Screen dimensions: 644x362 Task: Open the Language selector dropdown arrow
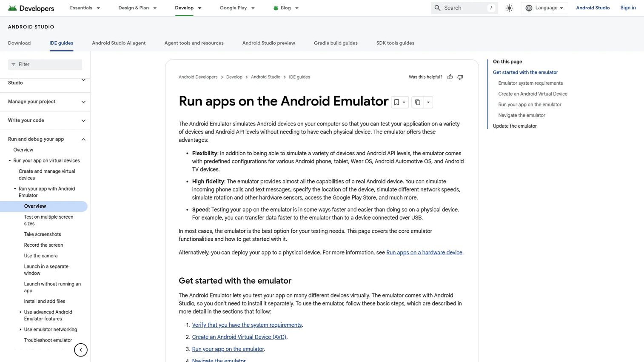[x=561, y=8]
